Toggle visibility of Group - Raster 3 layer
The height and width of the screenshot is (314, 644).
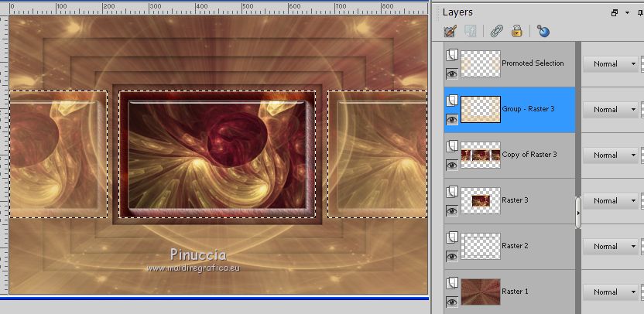pos(452,119)
